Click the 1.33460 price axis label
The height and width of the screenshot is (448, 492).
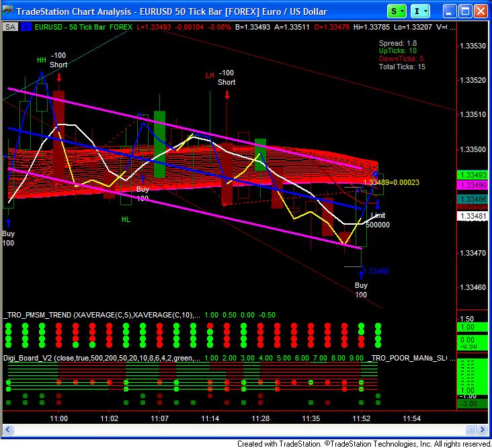pos(473,287)
